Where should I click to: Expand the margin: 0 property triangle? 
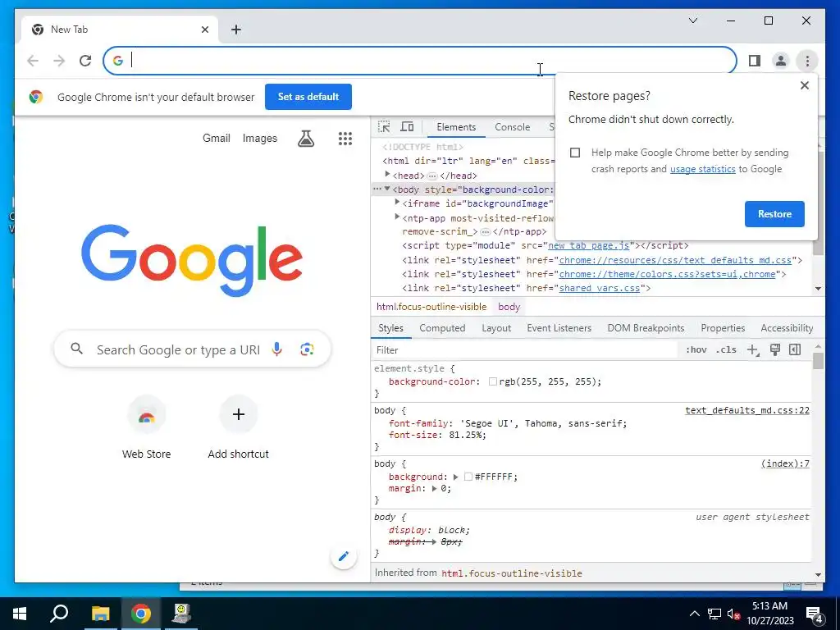(x=435, y=489)
